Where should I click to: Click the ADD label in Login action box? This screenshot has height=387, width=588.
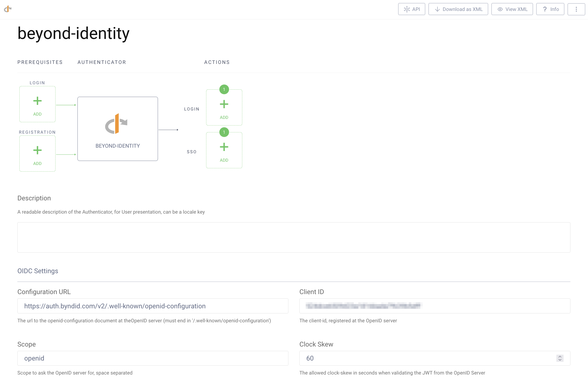224,117
